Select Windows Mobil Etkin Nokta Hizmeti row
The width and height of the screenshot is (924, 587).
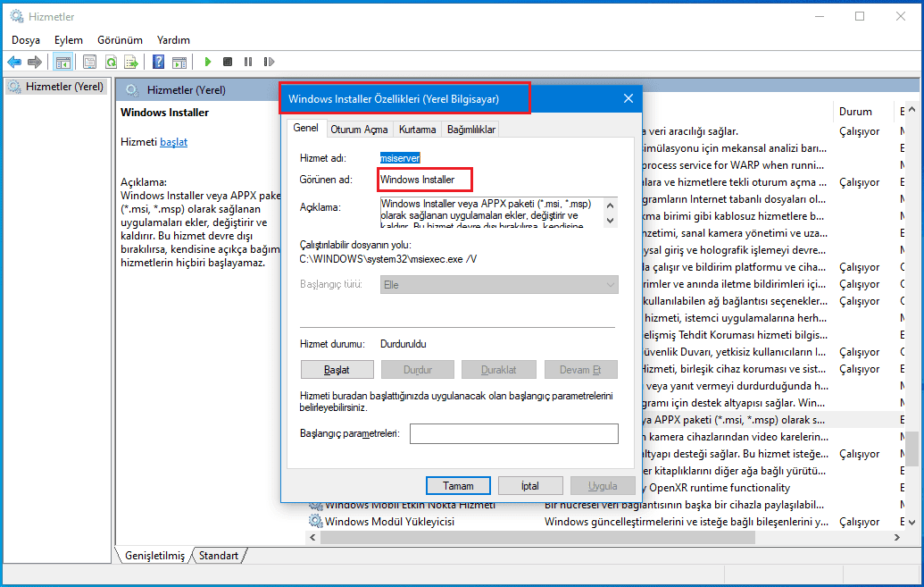coord(605,506)
